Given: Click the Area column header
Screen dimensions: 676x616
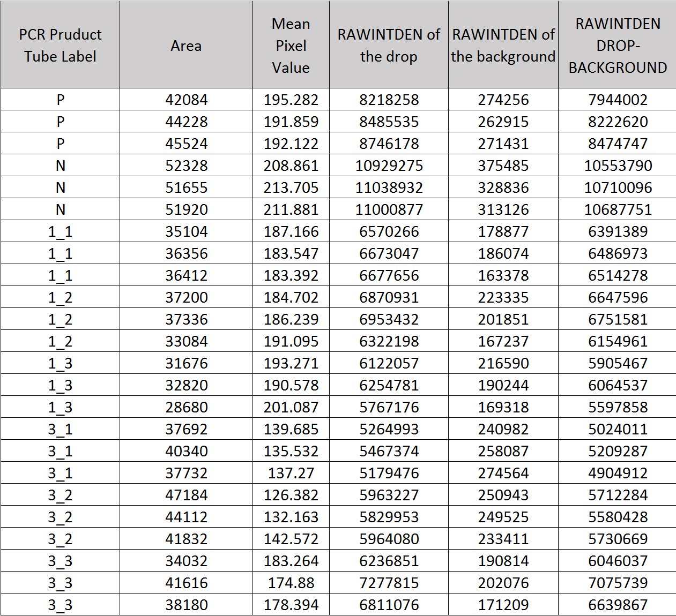Looking at the screenshot, I should point(186,46).
